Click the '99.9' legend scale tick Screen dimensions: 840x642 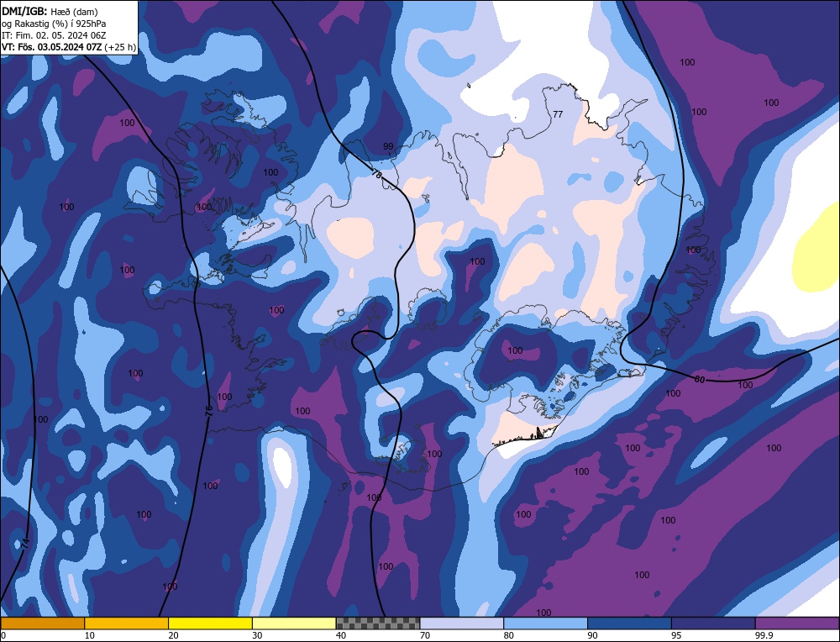coord(764,635)
